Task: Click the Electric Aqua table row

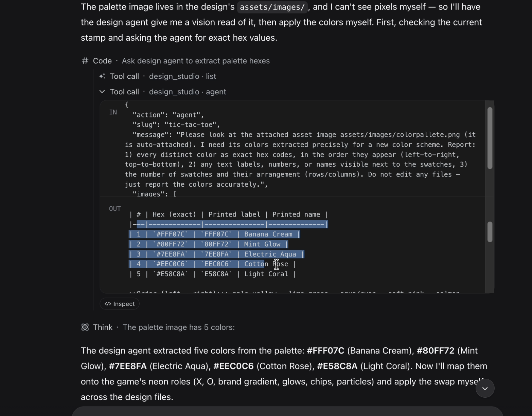Action: click(216, 254)
